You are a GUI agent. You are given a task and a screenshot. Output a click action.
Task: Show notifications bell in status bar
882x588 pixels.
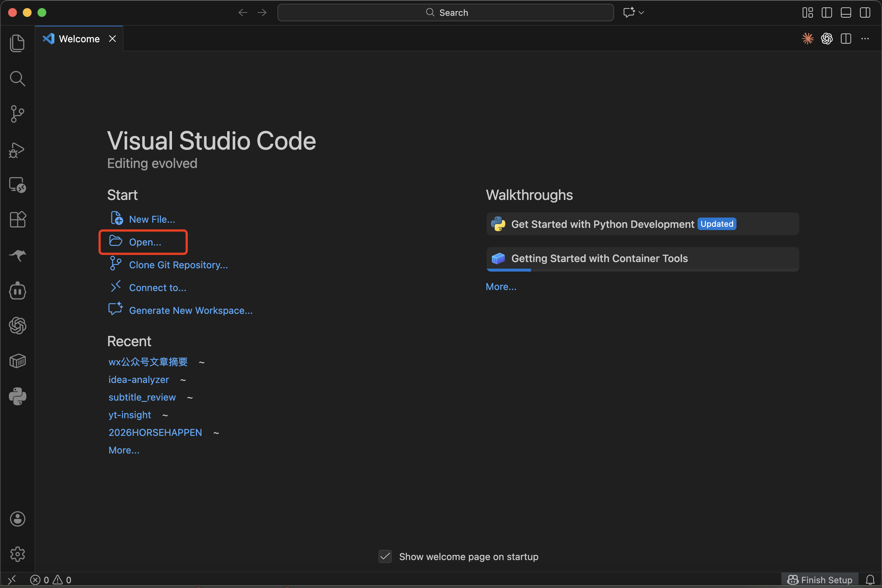coord(870,580)
